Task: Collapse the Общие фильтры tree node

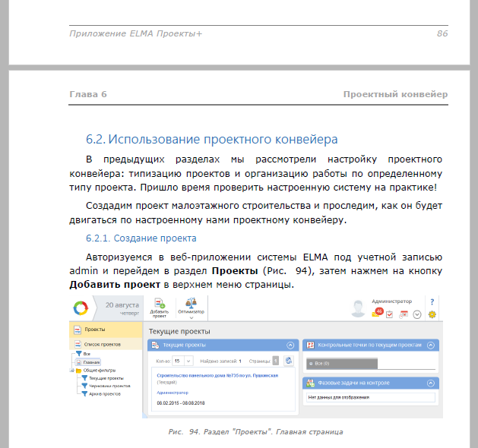Action: pos(71,371)
